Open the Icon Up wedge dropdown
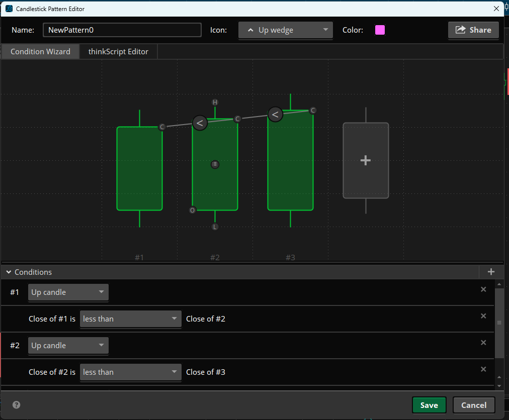 pyautogui.click(x=285, y=30)
